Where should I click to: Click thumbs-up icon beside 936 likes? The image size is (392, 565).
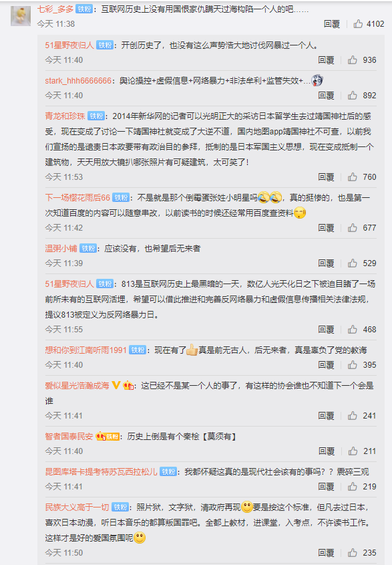[353, 60]
